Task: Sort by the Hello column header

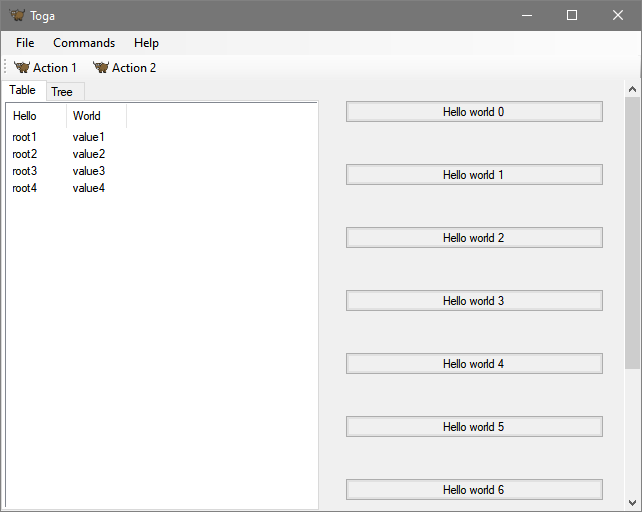Action: 36,116
